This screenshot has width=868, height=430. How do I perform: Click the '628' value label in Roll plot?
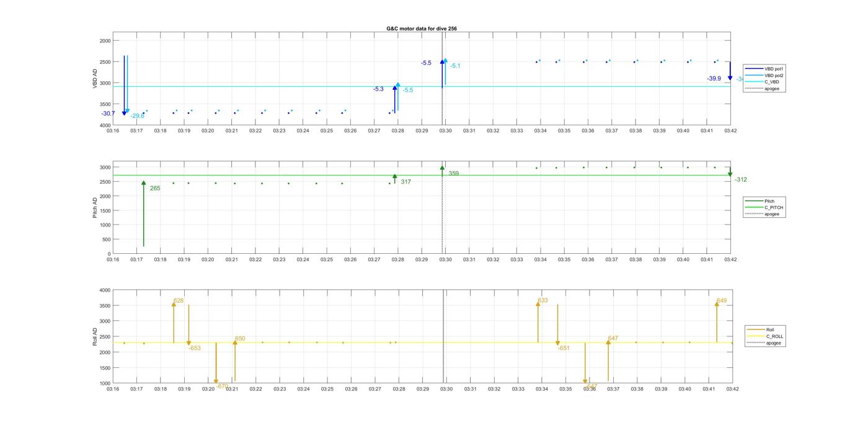179,301
